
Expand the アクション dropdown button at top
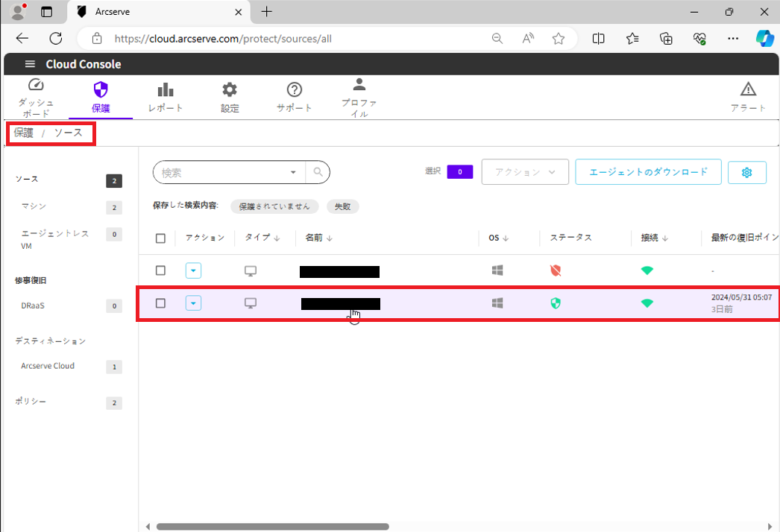click(x=525, y=172)
